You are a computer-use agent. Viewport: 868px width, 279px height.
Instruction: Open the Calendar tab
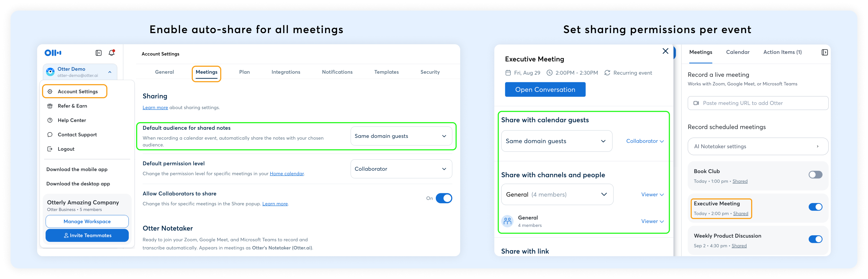click(x=737, y=52)
